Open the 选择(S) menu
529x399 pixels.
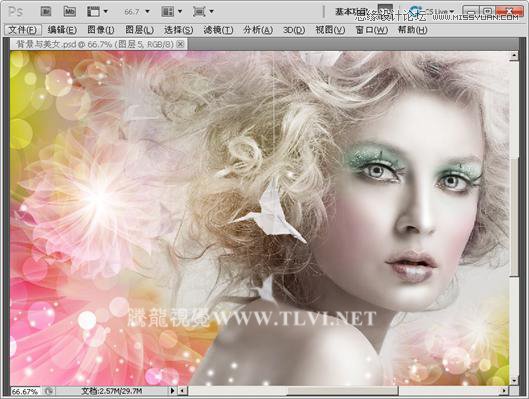(x=178, y=30)
